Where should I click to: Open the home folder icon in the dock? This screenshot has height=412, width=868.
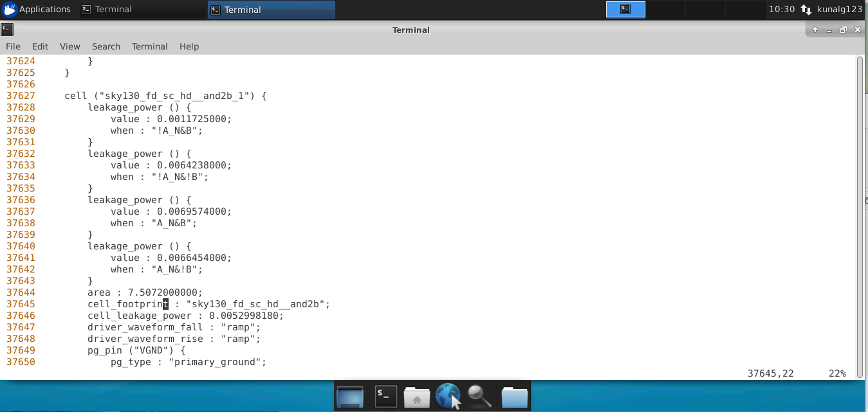tap(417, 396)
